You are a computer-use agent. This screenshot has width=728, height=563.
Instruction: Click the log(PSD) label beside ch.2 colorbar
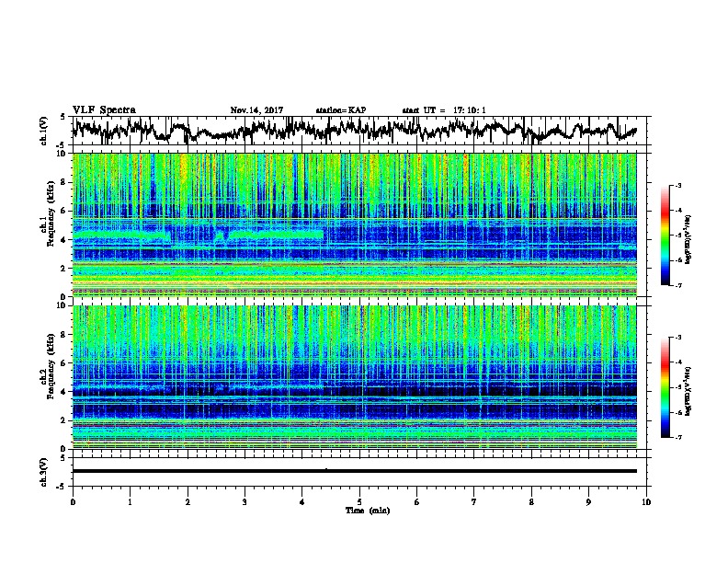point(688,391)
